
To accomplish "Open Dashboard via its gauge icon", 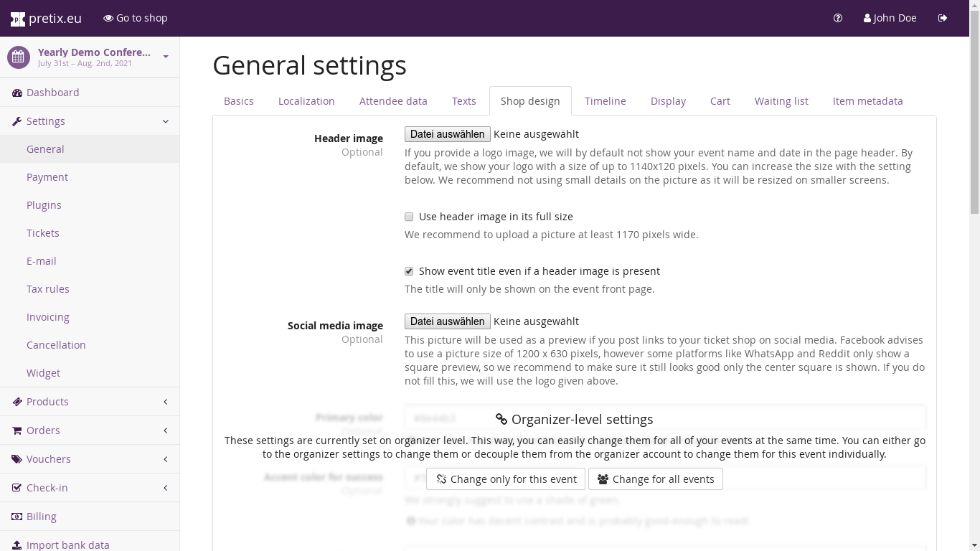I will click(17, 93).
